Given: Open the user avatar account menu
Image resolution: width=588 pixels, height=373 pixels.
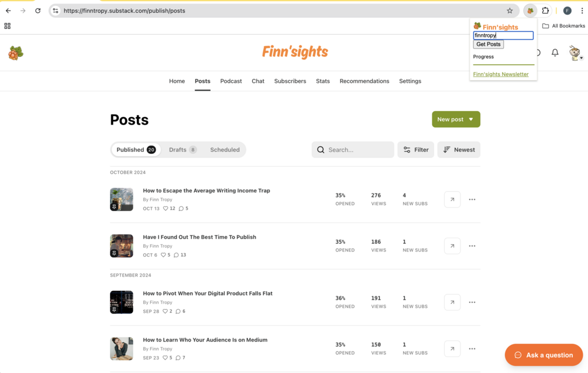Looking at the screenshot, I should point(575,53).
